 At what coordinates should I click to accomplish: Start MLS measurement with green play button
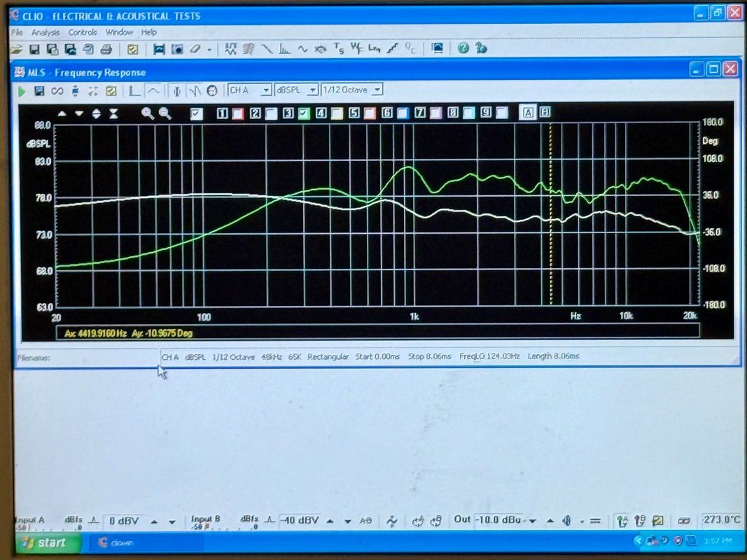[x=22, y=91]
